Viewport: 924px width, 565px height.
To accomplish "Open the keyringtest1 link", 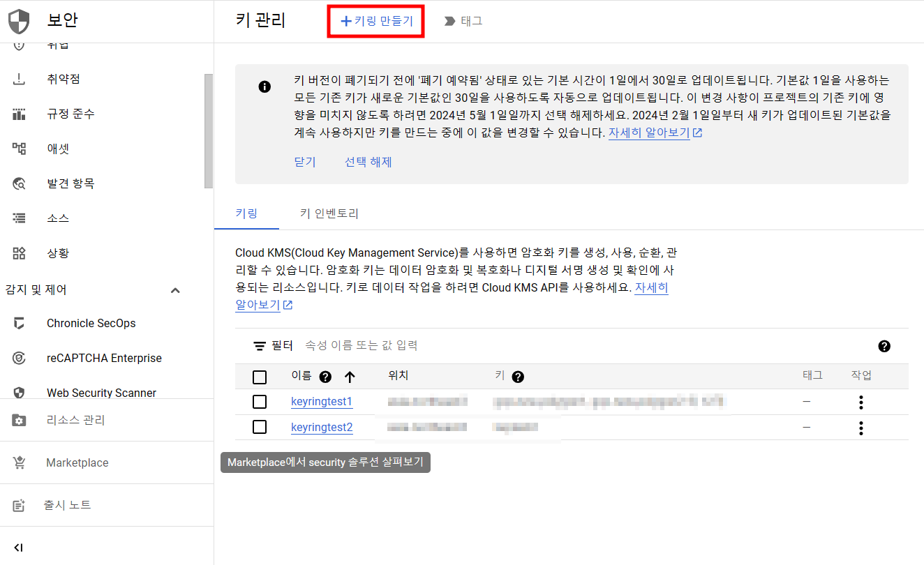I will (322, 402).
